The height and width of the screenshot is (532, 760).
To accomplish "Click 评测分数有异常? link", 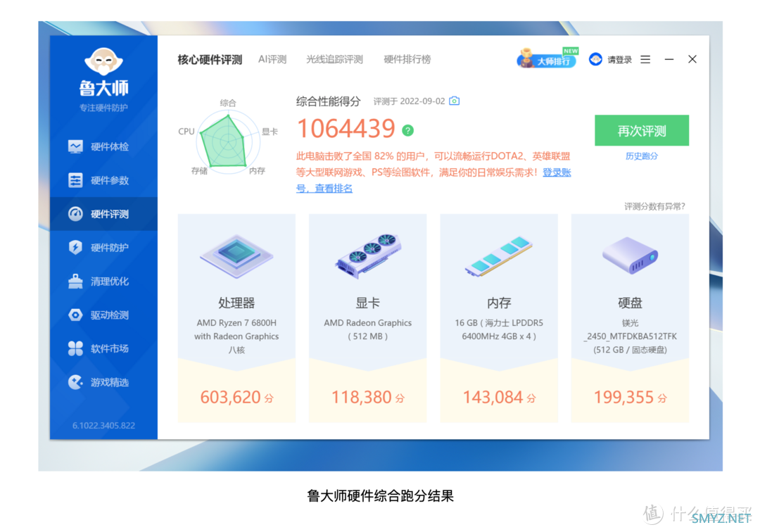I will tap(654, 206).
